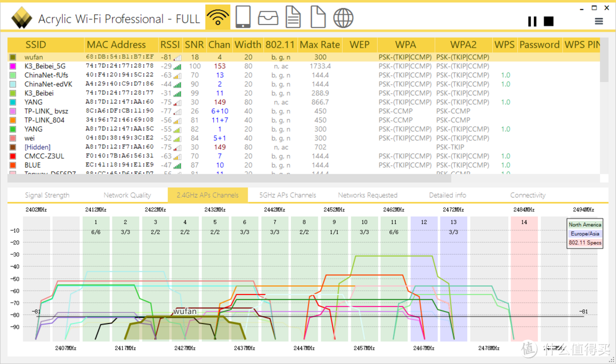
Task: Click wufan label in channel graph
Action: pos(185,312)
